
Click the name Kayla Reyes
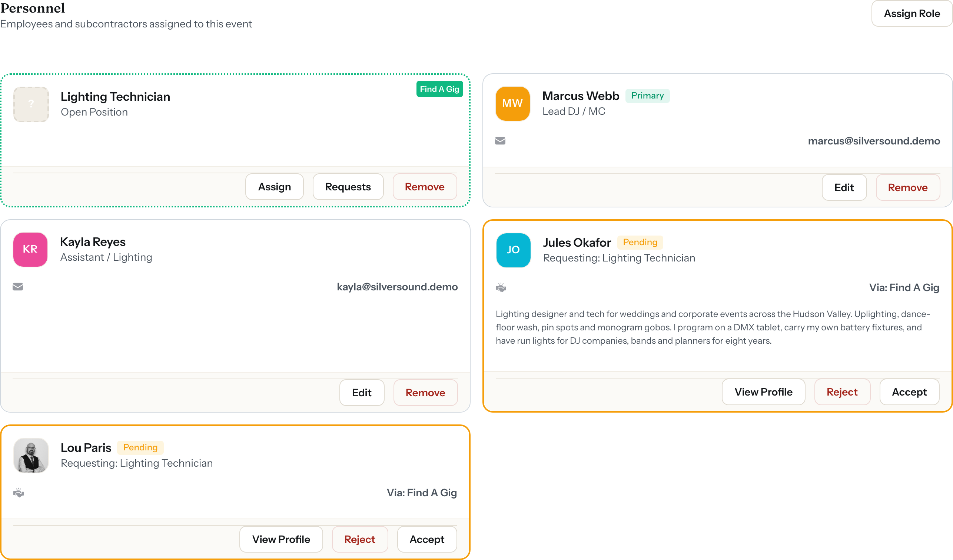[x=93, y=242]
